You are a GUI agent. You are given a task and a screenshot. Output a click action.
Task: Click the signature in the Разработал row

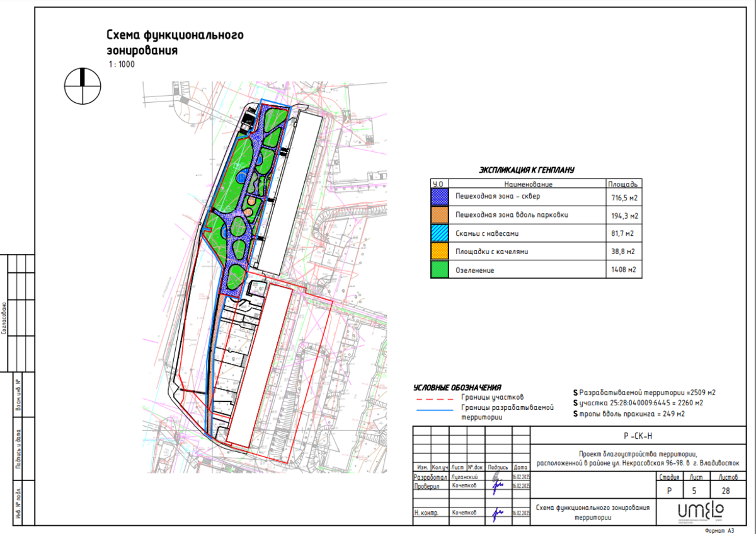coord(497,477)
